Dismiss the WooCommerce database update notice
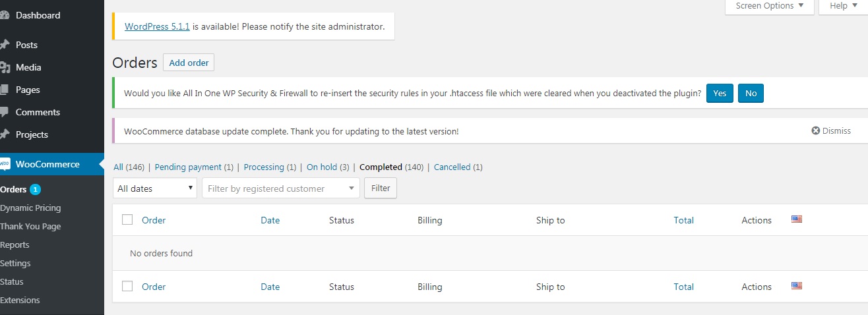 [831, 131]
